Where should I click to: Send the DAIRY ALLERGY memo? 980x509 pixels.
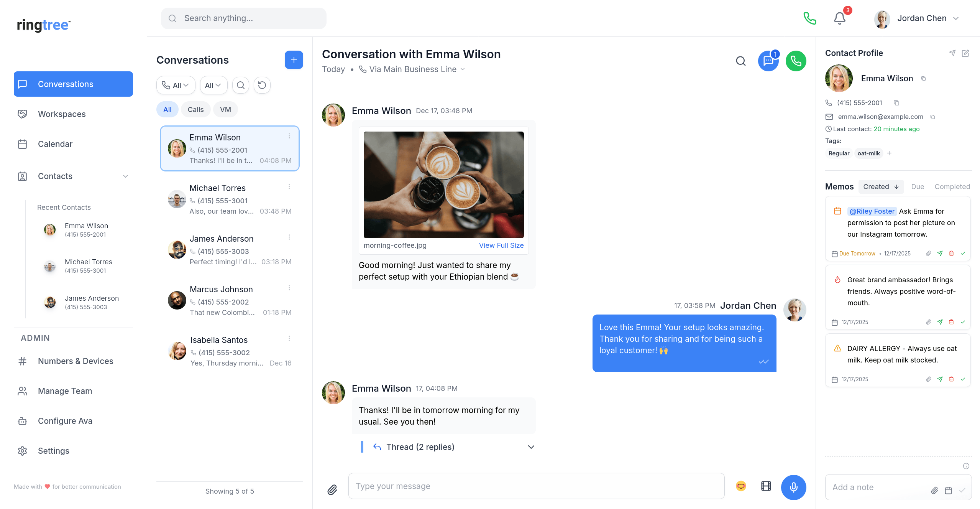click(940, 379)
